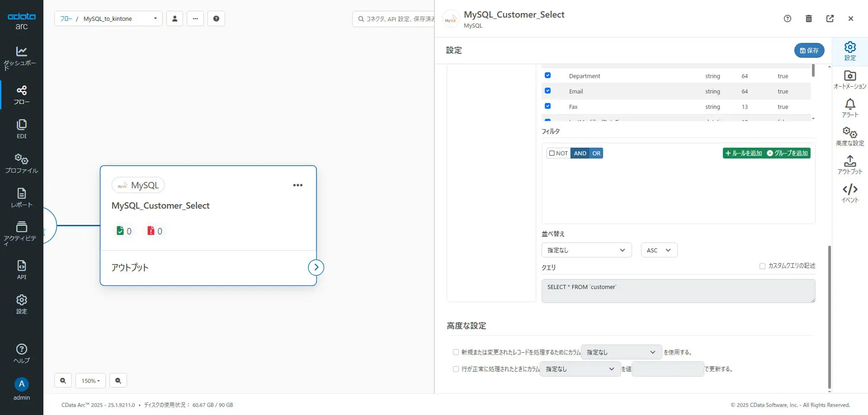The width and height of the screenshot is (868, 415).
Task: Click the green success count icon
Action: click(120, 231)
